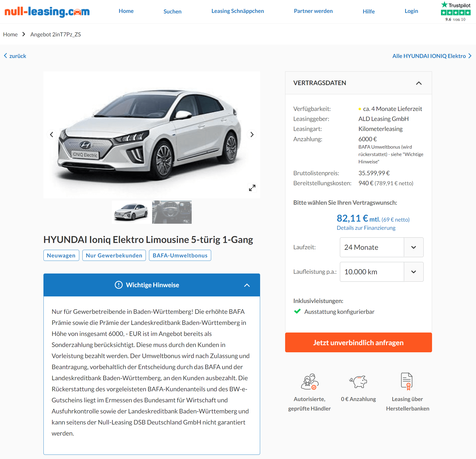The width and height of the screenshot is (476, 459).
Task: Click the Kilometerleasing value
Action: (380, 129)
